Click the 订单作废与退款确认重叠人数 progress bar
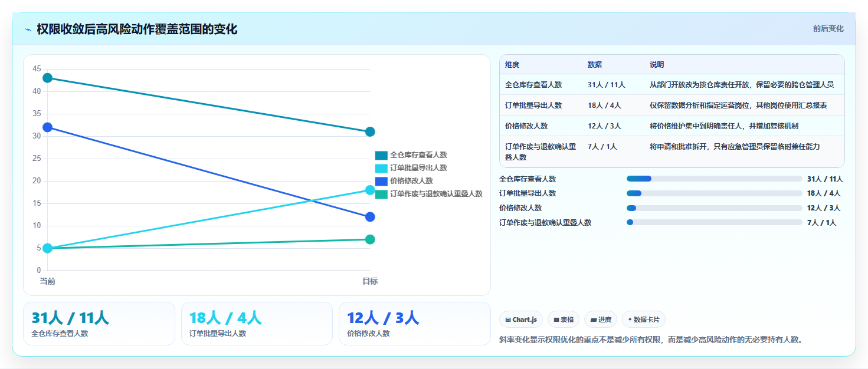Image resolution: width=868 pixels, height=369 pixels. 715,222
